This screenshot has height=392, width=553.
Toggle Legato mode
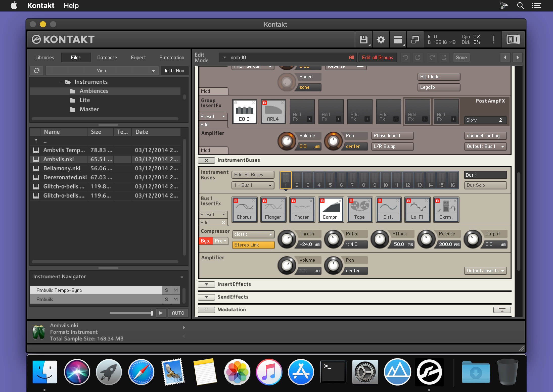[x=439, y=87]
